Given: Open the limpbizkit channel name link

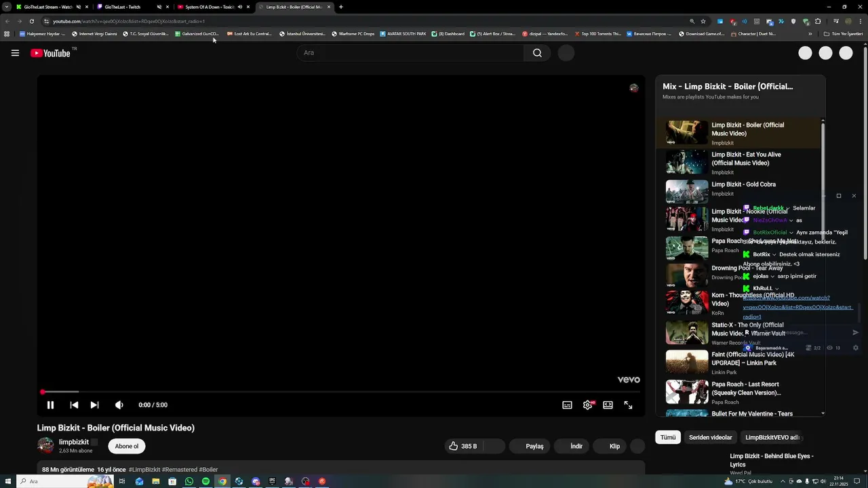Looking at the screenshot, I should point(74,442).
